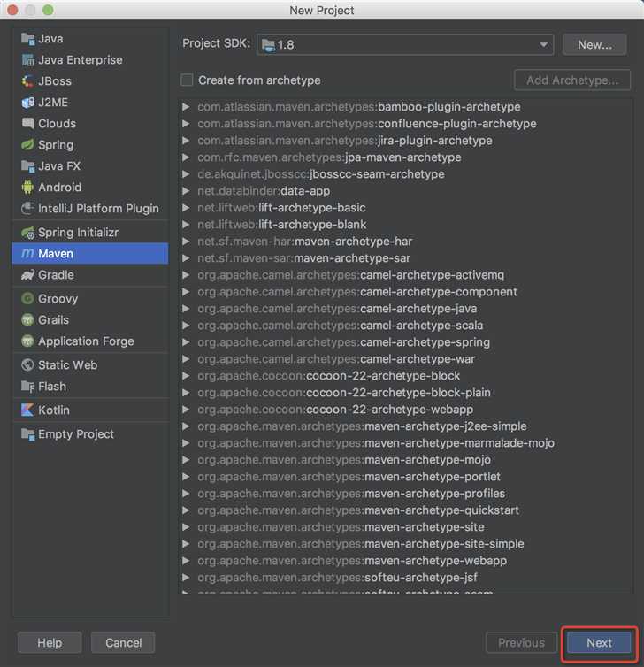Select maven-archetype-profiles row text
644x667 pixels.
click(351, 494)
